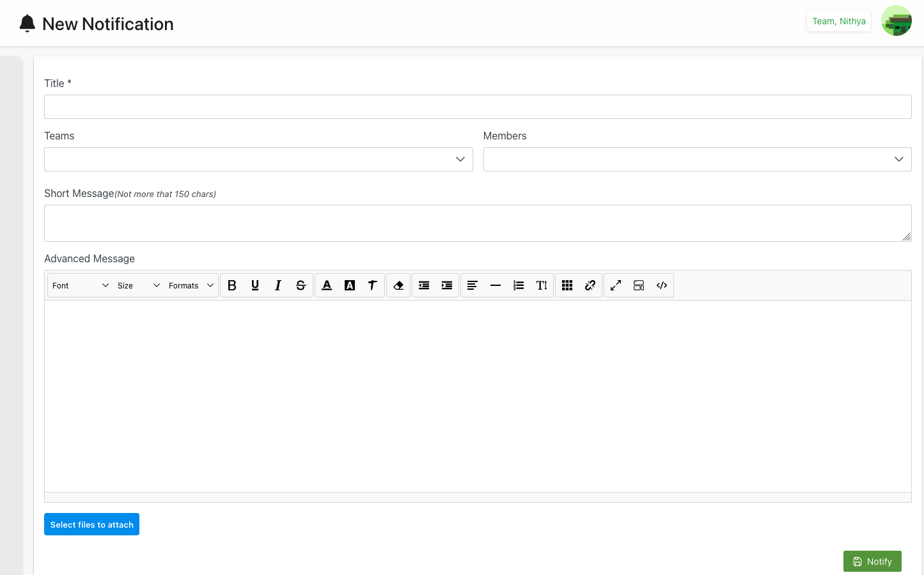
Task: Switch to code view
Action: [662, 285]
